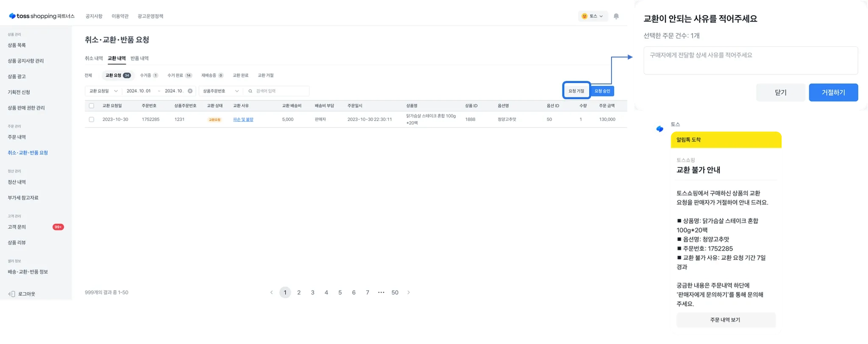Viewport: 868px width, 344px height.
Task: Click the toss shopping logo
Action: point(42,16)
